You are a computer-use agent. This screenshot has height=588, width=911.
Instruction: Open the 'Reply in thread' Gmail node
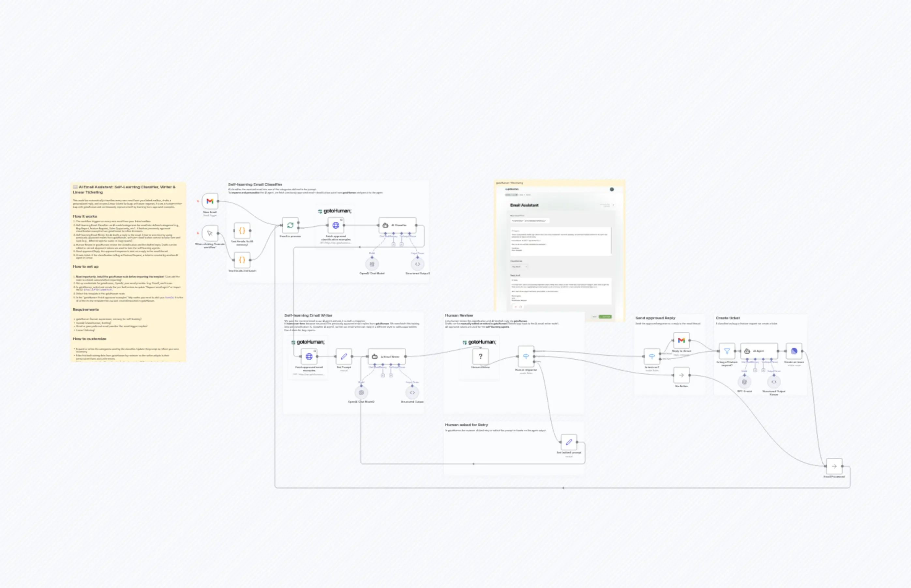(x=681, y=340)
